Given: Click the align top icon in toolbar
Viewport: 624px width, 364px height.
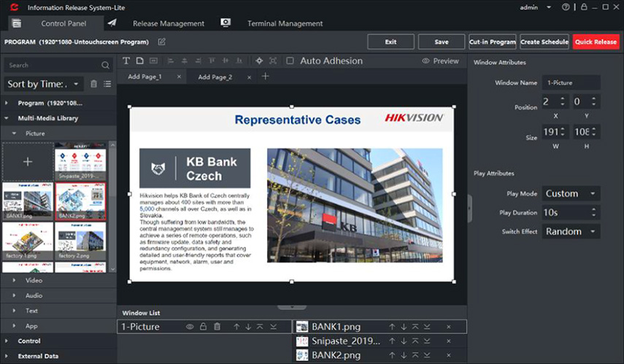Looking at the screenshot, I should click(x=212, y=61).
